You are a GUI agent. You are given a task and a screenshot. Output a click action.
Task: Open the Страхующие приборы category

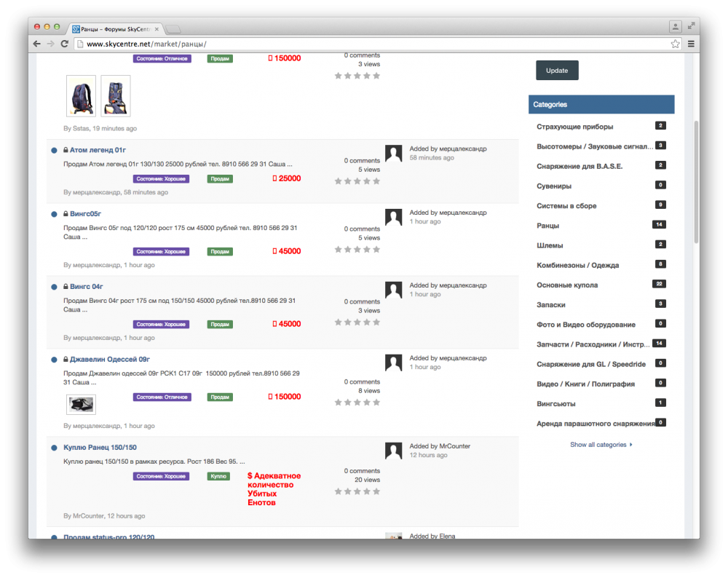pos(575,127)
